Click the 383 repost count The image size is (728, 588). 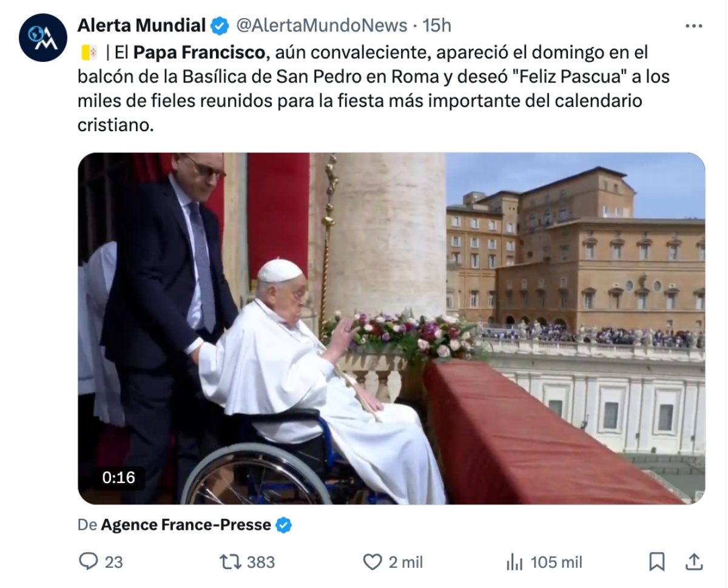[x=261, y=563]
